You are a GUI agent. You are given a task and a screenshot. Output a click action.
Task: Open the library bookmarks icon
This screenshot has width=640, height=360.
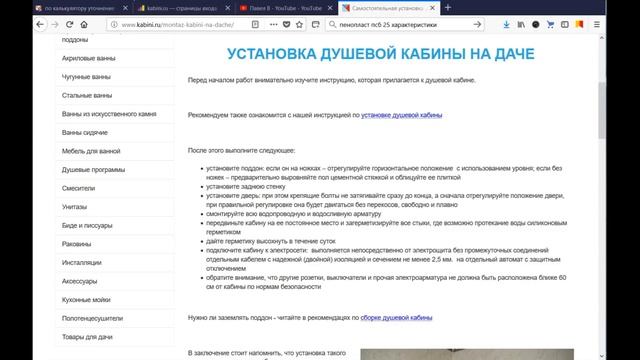click(521, 24)
